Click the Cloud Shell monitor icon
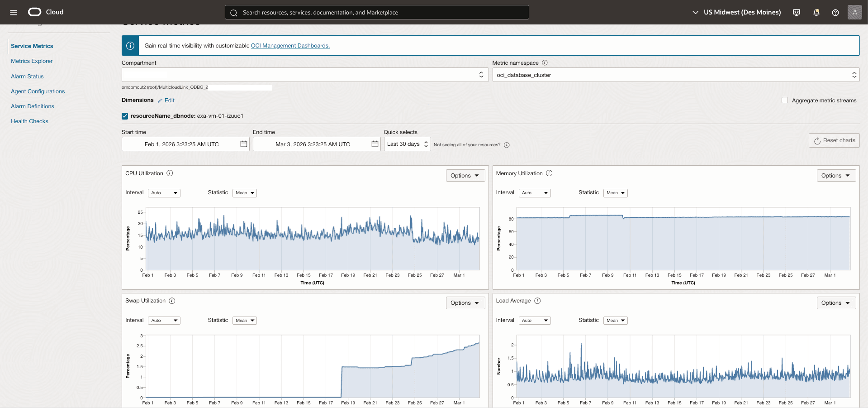This screenshot has width=868, height=408. point(796,12)
